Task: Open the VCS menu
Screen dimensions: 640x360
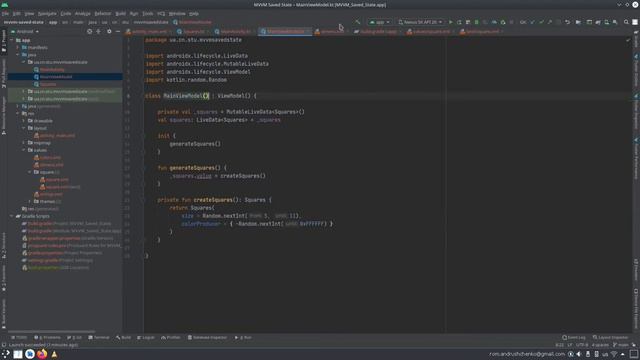Action: point(161,13)
